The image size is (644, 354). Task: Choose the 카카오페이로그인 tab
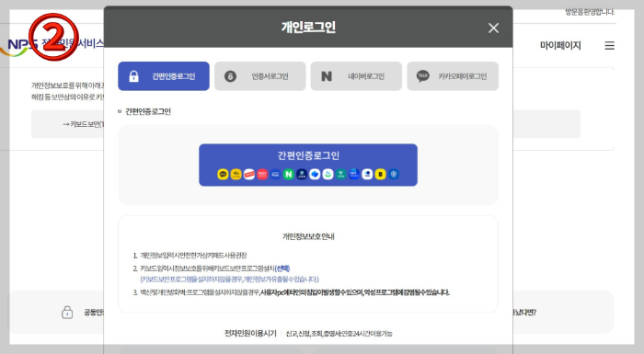[453, 76]
